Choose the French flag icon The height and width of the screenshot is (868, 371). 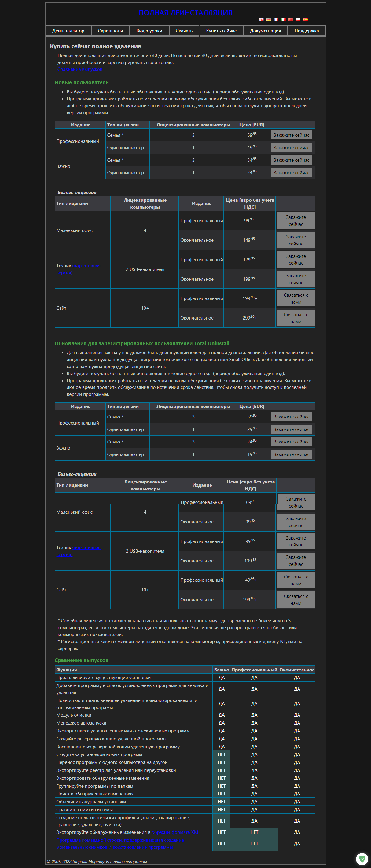(x=276, y=20)
